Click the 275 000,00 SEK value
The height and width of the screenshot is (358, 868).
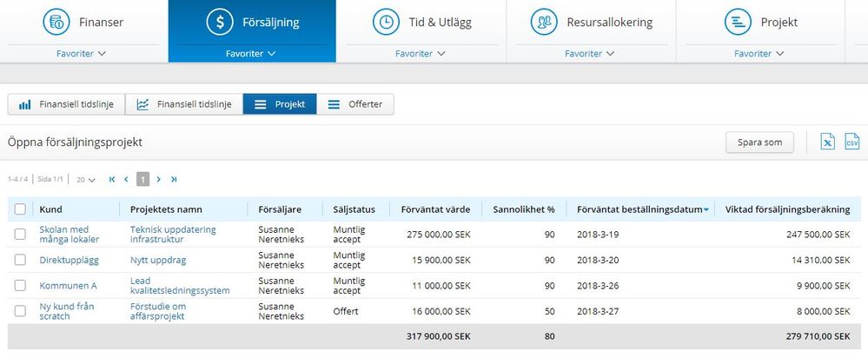click(439, 234)
